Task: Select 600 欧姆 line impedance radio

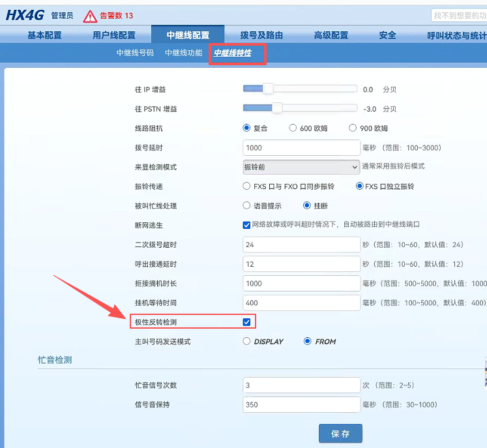Action: point(293,128)
